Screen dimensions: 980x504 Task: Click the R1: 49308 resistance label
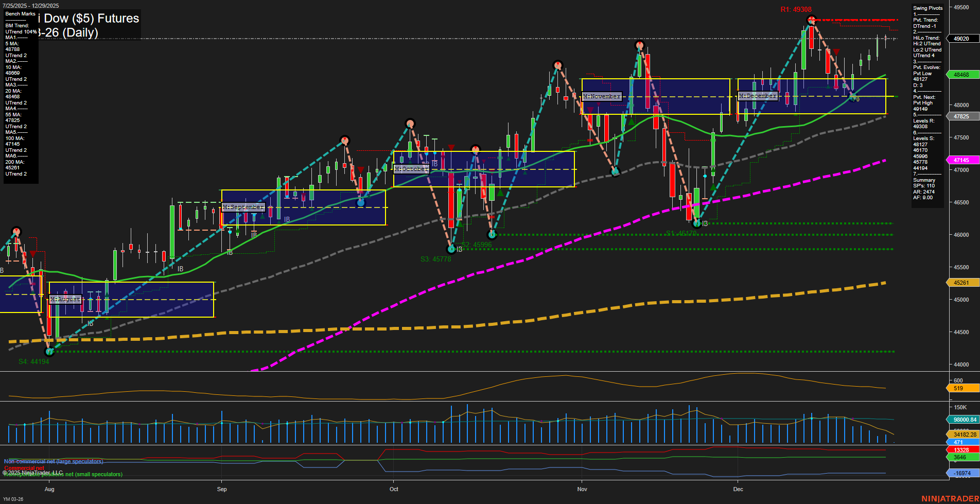tap(796, 9)
